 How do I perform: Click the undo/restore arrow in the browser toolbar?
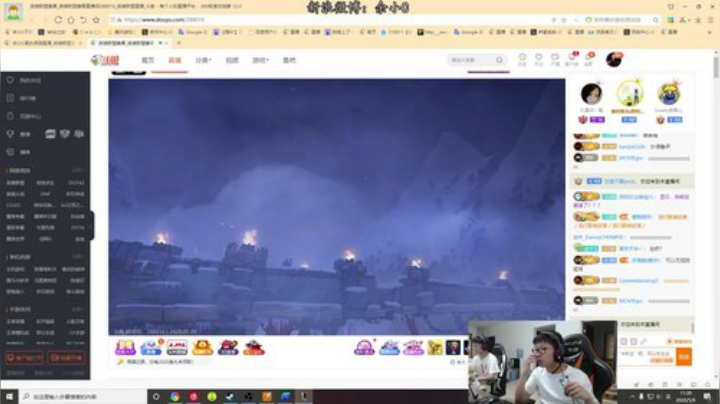83,20
